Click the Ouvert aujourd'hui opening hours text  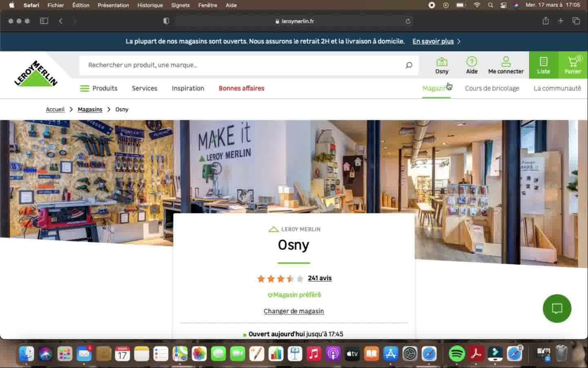[296, 334]
